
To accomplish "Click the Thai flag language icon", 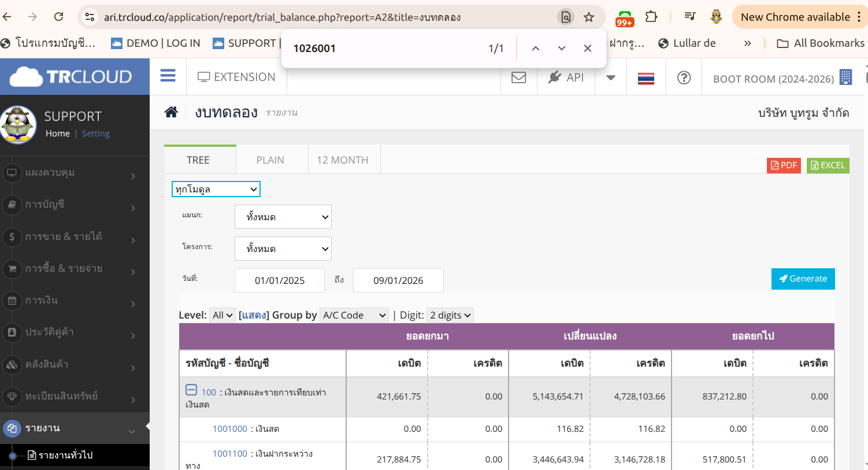I will point(646,78).
